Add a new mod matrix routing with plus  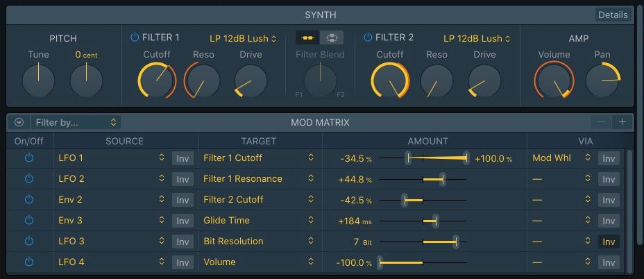click(622, 122)
